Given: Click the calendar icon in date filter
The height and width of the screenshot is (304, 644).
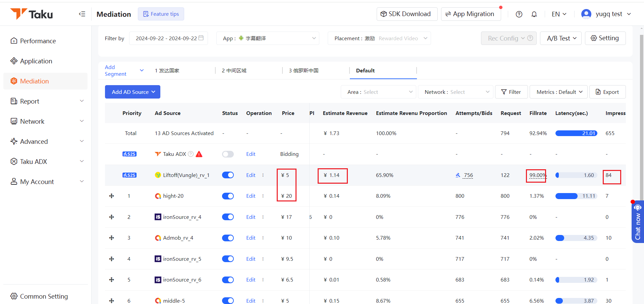Looking at the screenshot, I should point(201,38).
